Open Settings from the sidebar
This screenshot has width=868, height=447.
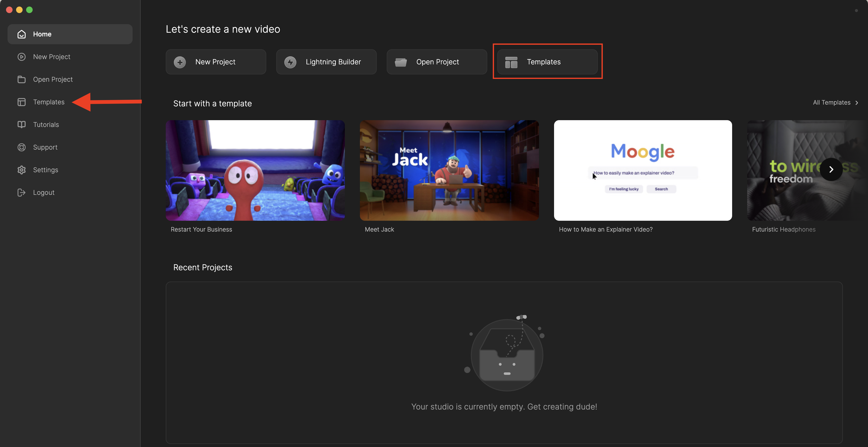click(70, 170)
